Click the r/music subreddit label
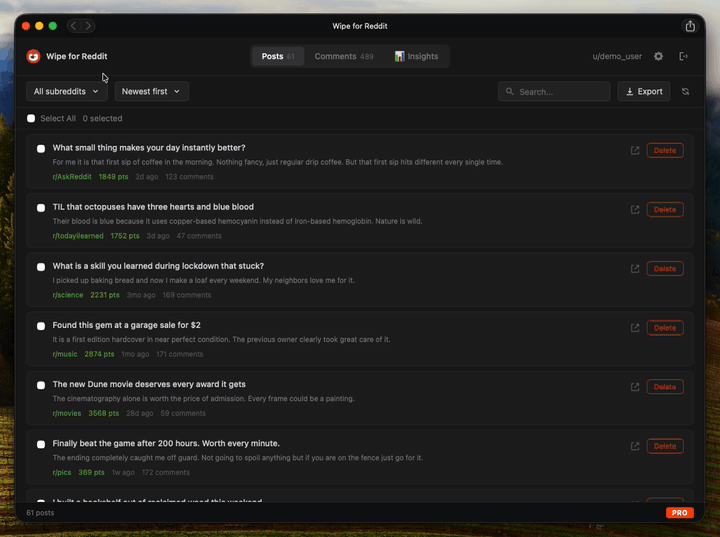Screen dimensions: 720x537 65,354
